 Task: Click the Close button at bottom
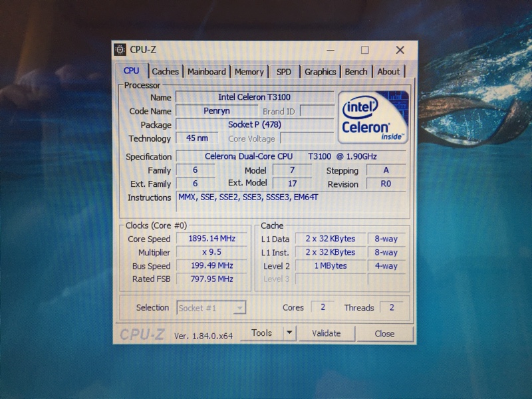384,334
